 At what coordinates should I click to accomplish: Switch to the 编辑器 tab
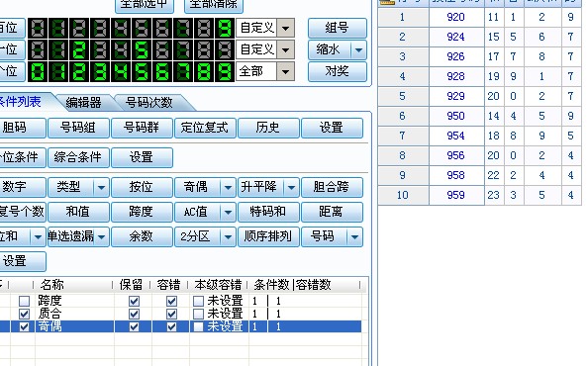click(x=83, y=102)
